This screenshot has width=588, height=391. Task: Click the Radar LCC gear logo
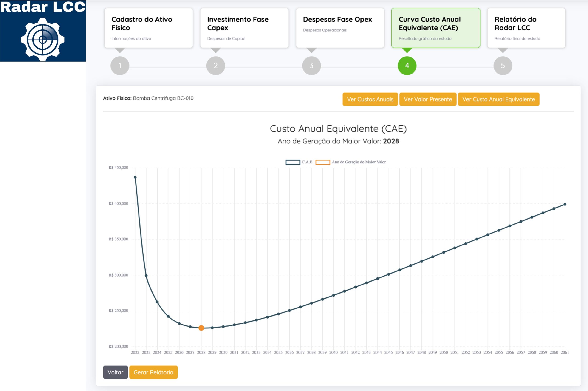coord(42,39)
